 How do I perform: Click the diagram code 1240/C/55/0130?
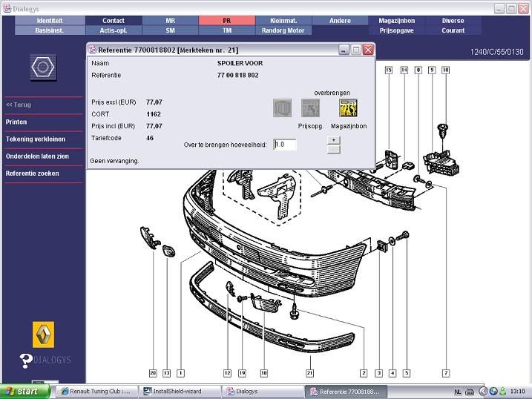pos(496,52)
